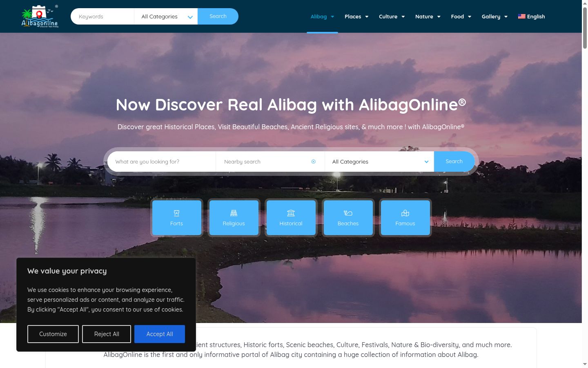The width and height of the screenshot is (588, 368).
Task: Focus the header Keywords field
Action: [x=102, y=16]
